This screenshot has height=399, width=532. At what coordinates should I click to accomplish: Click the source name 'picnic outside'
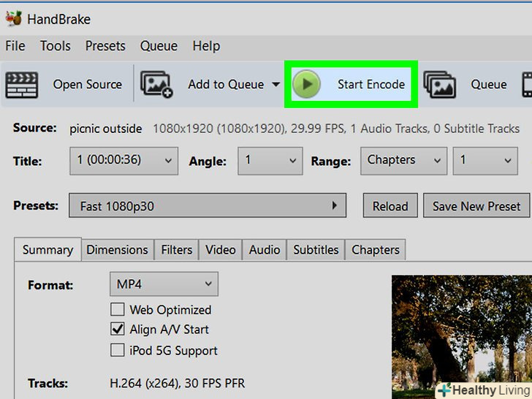pyautogui.click(x=106, y=129)
